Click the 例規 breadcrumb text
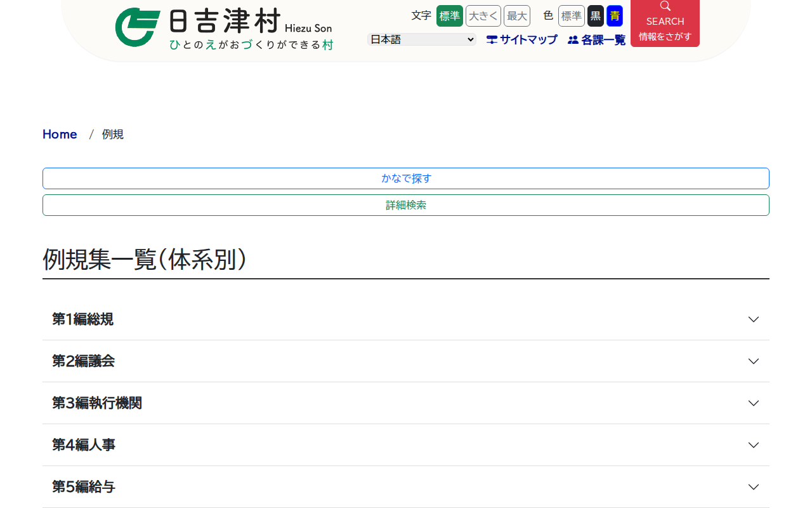 click(x=113, y=134)
